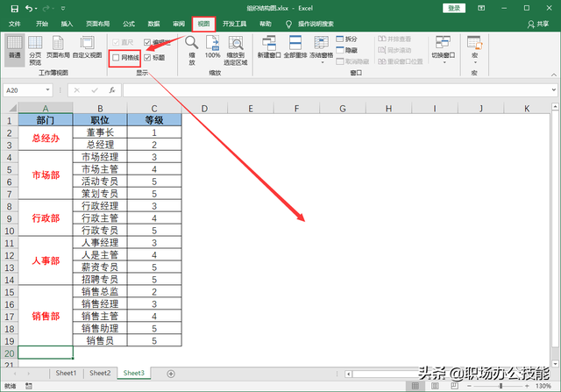Click 拆分 split button

(x=347, y=39)
